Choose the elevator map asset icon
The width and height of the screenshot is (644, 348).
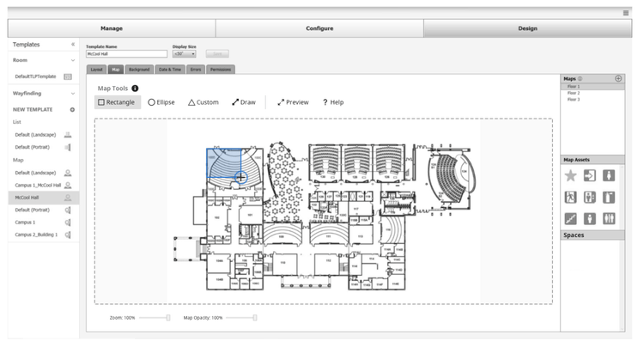tap(590, 198)
